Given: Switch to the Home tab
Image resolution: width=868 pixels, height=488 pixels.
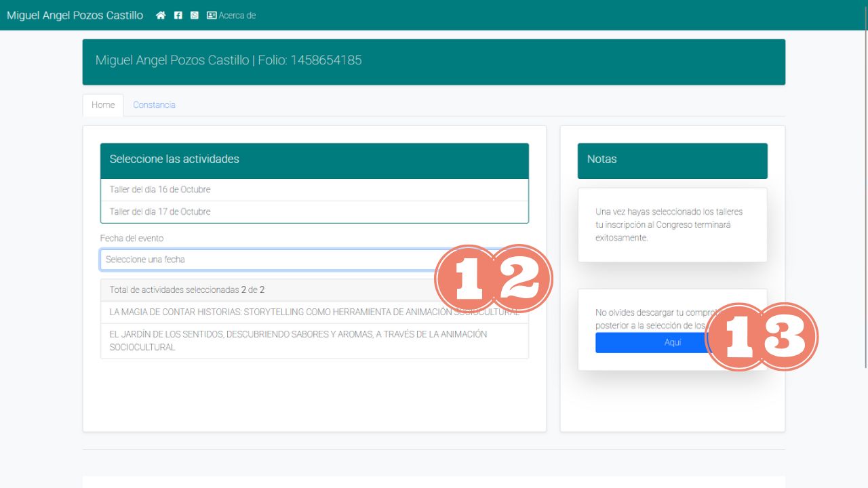Looking at the screenshot, I should coord(103,105).
